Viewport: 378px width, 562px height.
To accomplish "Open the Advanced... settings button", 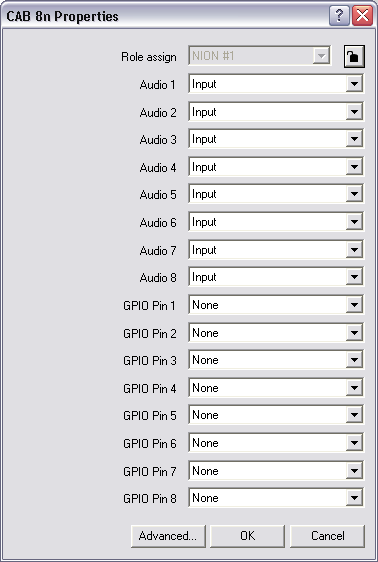I will click(168, 536).
